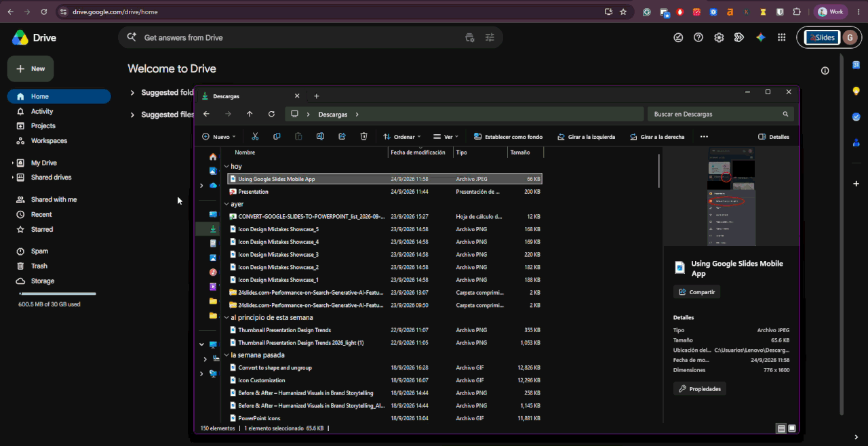868x446 pixels.
Task: Open Google Calendar in the side panel
Action: pos(856,64)
